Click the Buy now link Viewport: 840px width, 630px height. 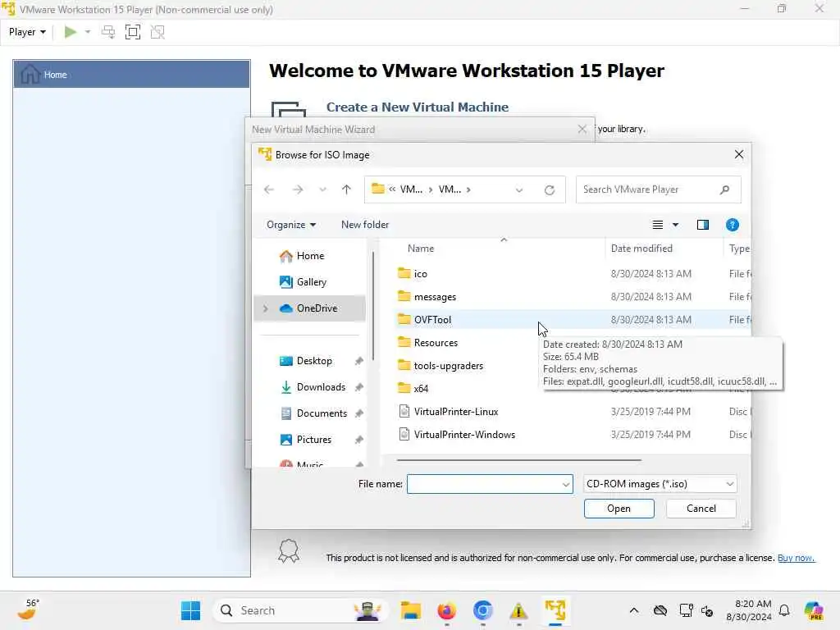click(796, 558)
